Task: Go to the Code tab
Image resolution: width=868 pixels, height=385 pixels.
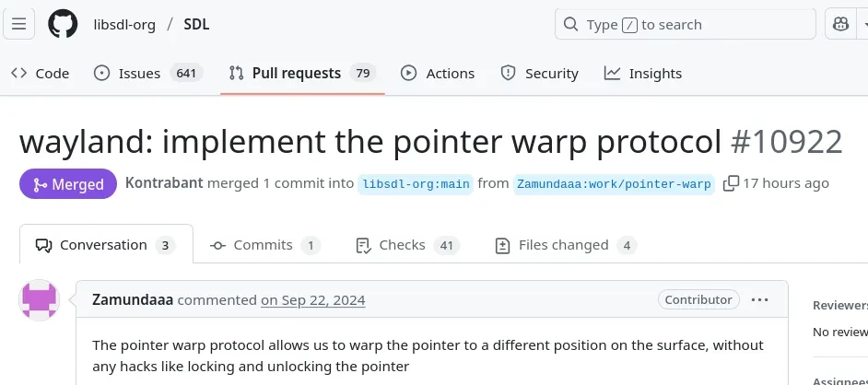Action: tap(41, 74)
